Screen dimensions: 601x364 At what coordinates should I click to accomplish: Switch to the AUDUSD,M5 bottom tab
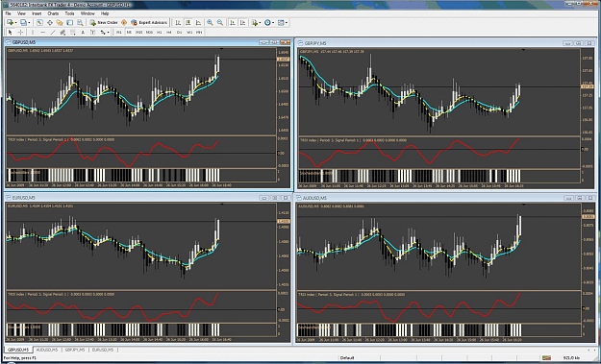(47, 350)
